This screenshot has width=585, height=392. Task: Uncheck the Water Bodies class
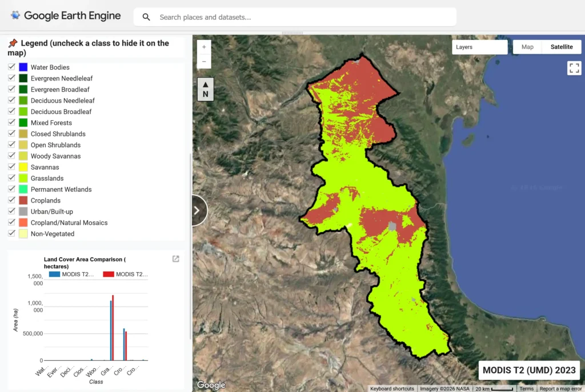(11, 67)
